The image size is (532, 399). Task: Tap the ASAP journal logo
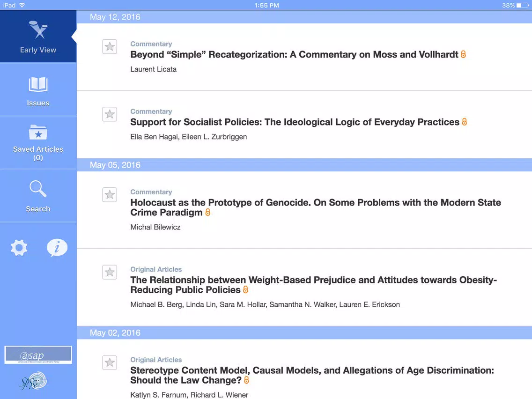(38, 355)
